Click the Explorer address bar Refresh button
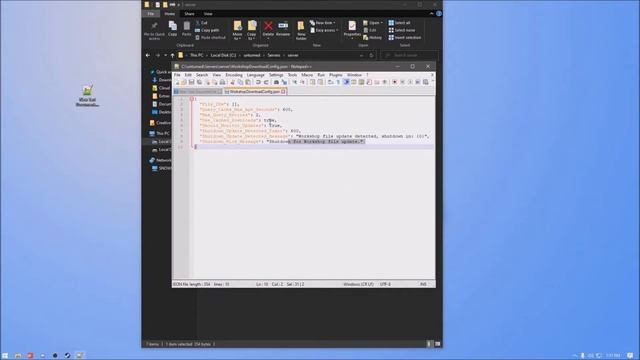This screenshot has height=360, width=640. coord(371,56)
